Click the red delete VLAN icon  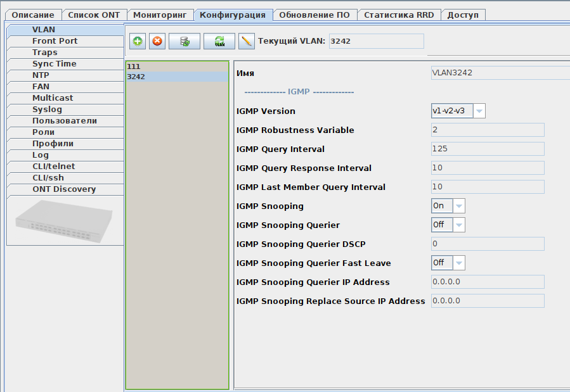pyautogui.click(x=157, y=41)
